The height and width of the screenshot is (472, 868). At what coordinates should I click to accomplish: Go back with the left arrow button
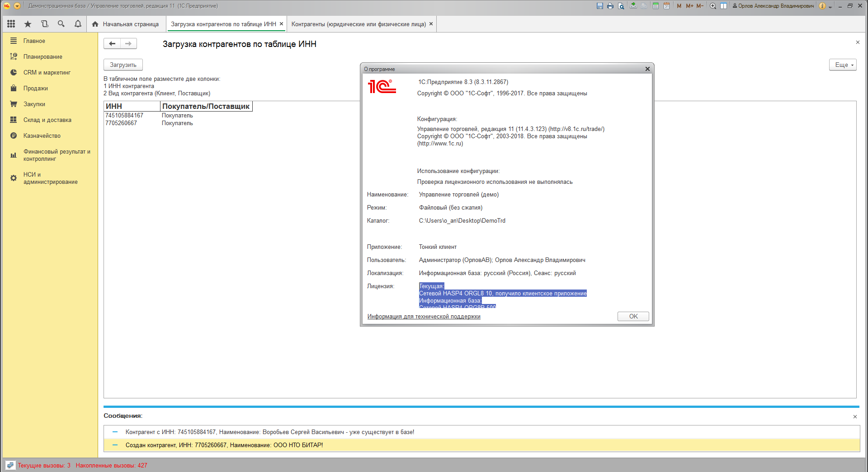coord(112,43)
